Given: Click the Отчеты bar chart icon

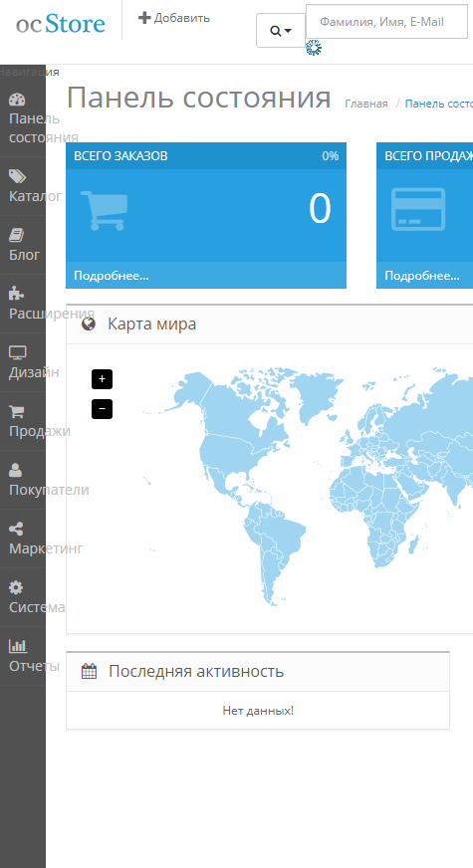Looking at the screenshot, I should point(18,645).
